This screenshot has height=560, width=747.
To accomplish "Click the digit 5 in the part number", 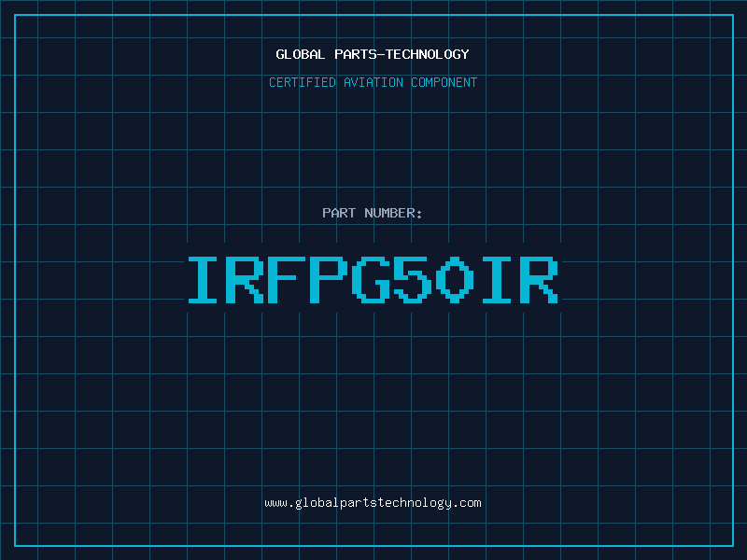I will [x=414, y=280].
